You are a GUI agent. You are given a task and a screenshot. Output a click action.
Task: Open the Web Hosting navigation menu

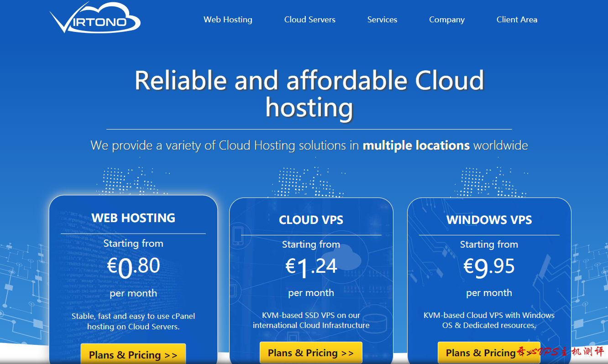pos(228,20)
